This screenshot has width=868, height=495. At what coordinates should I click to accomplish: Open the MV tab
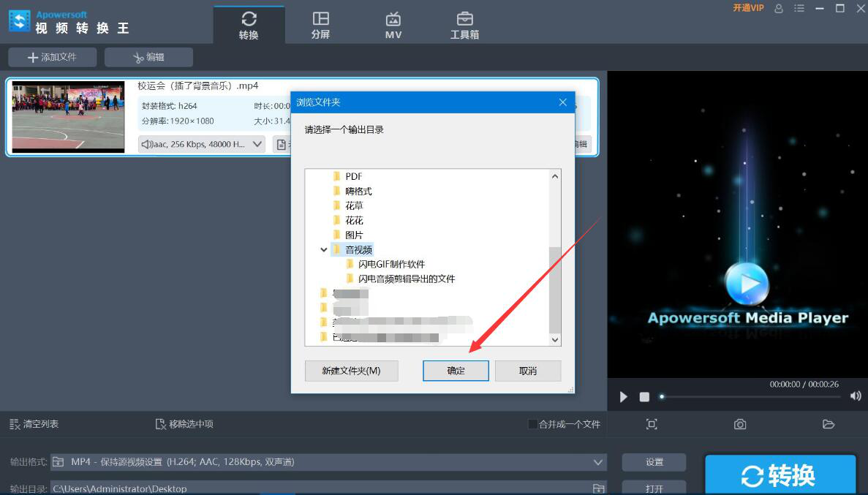coord(393,26)
